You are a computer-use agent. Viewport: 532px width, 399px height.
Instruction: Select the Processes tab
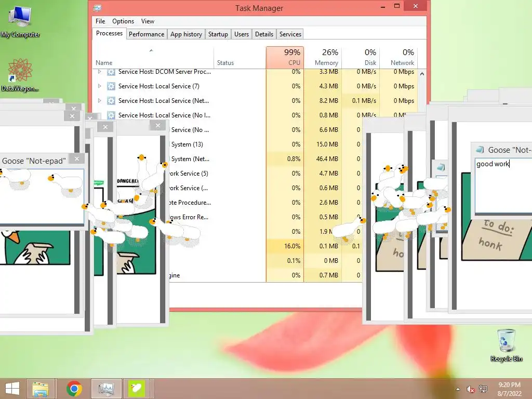click(109, 33)
